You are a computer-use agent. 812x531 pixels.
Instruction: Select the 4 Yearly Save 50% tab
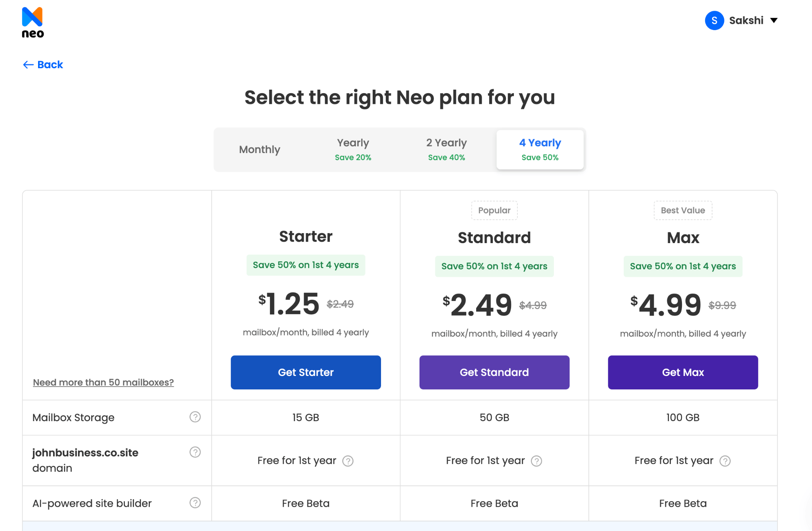[x=540, y=150]
